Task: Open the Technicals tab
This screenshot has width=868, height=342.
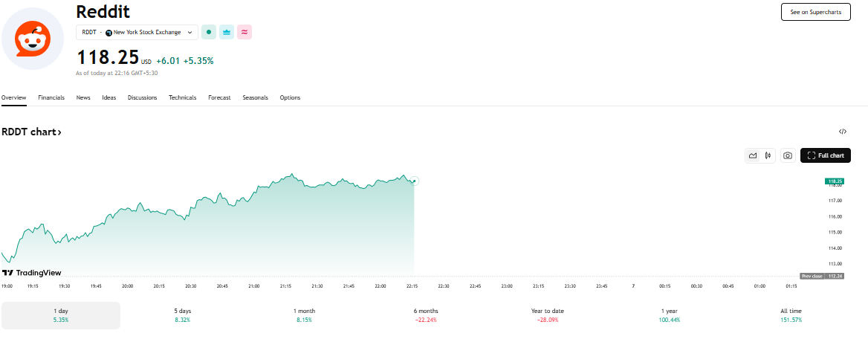Action: click(183, 97)
